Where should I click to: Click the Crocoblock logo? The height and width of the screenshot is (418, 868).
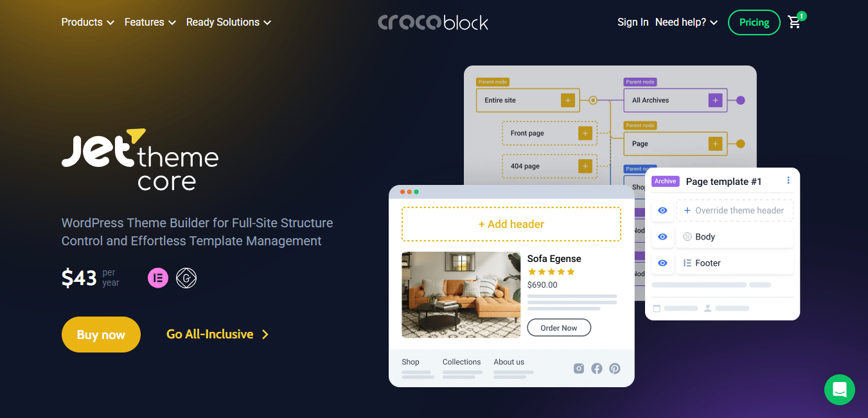(433, 22)
